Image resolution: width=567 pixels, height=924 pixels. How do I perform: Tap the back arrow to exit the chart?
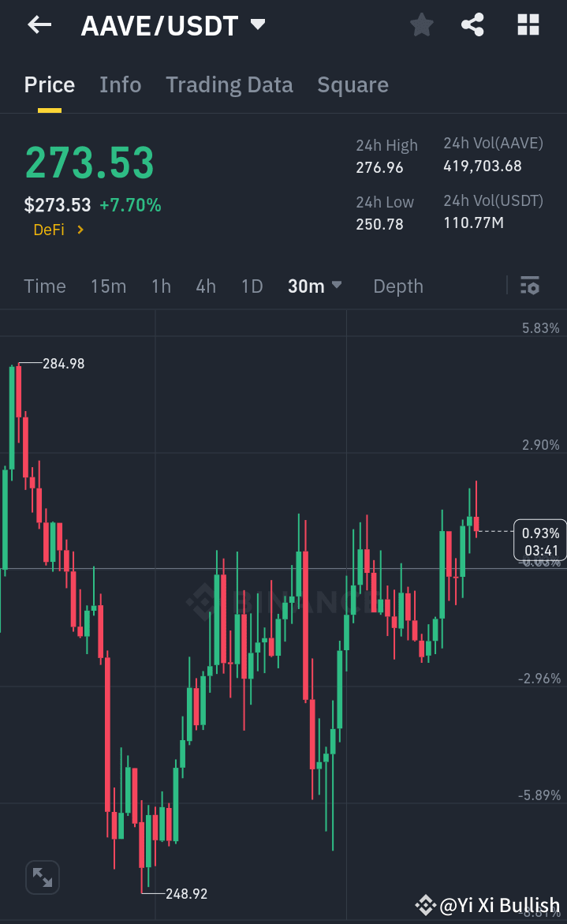coord(38,24)
